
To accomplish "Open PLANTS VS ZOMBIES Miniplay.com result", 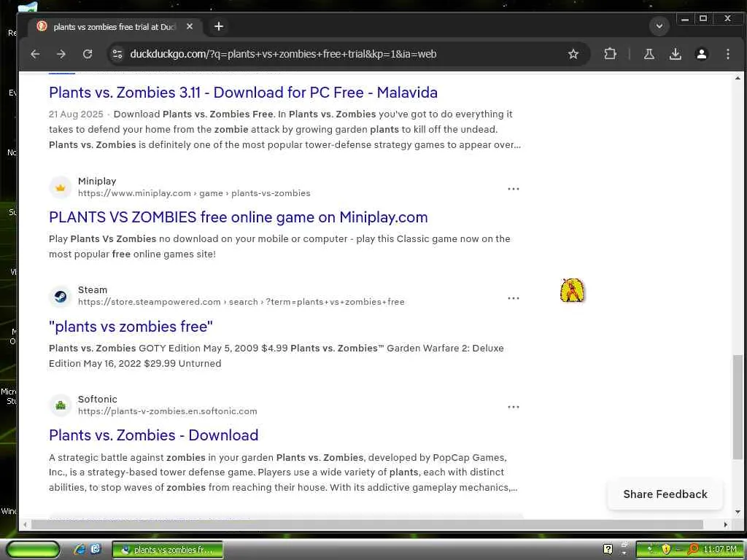I will click(239, 217).
